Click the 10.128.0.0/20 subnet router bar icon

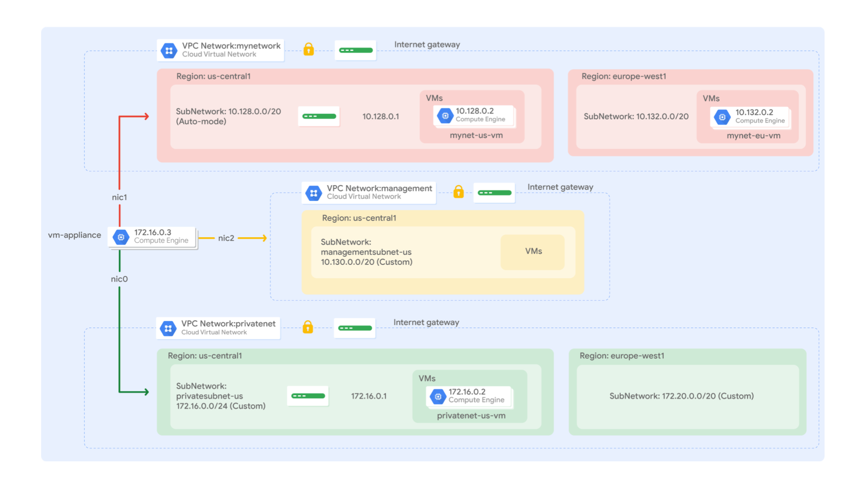(x=319, y=116)
